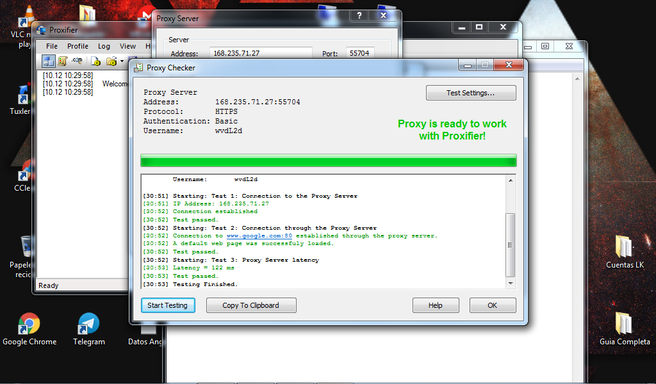Click address value 168.235.71.27:55704 in Proxy Checker
The image size is (656, 384).
tap(258, 102)
